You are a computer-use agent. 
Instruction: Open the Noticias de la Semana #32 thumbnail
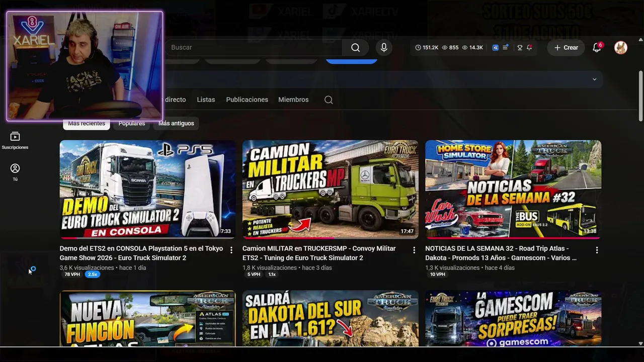513,190
